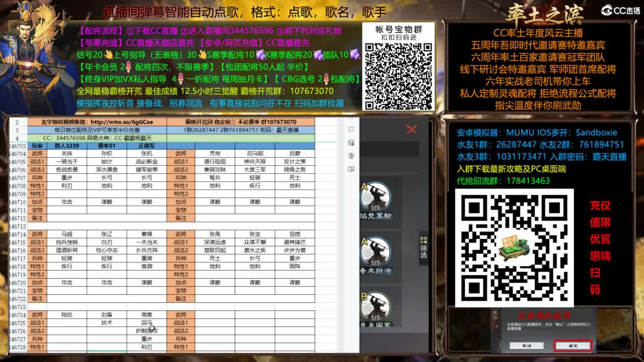Select row header 146724
Screen dimensions: 644x362
point(18,314)
